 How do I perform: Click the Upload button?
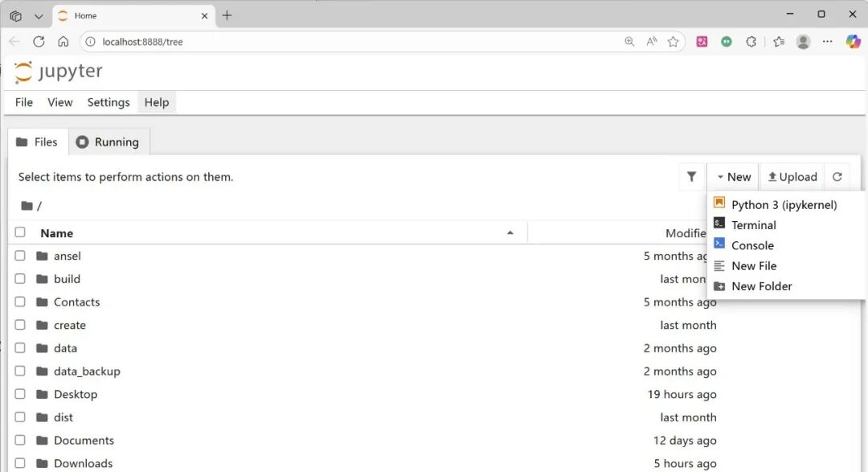(x=792, y=177)
